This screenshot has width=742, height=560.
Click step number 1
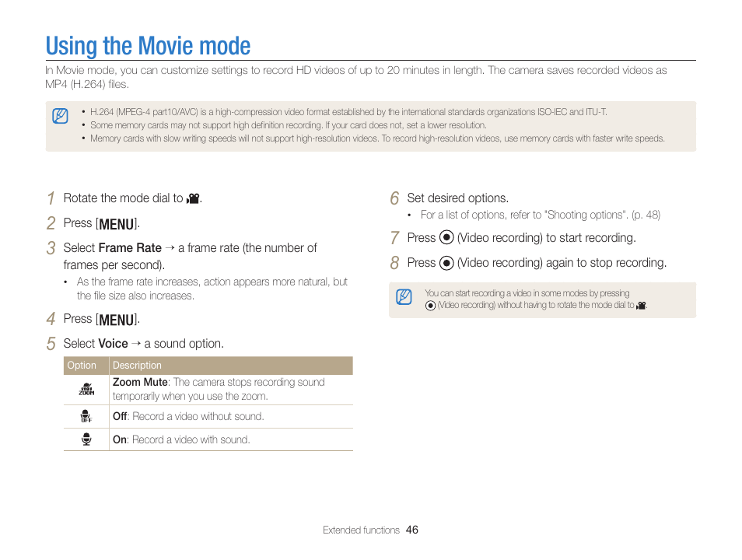click(x=51, y=198)
